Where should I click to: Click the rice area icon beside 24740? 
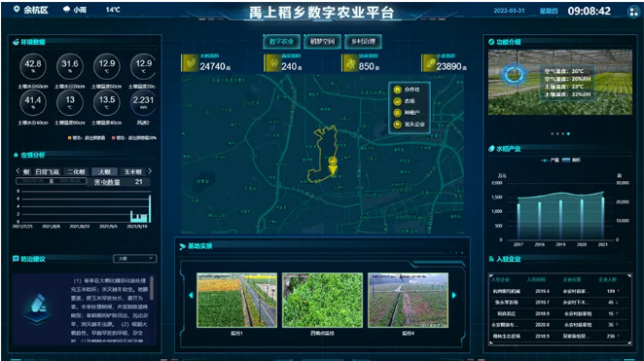click(x=190, y=63)
